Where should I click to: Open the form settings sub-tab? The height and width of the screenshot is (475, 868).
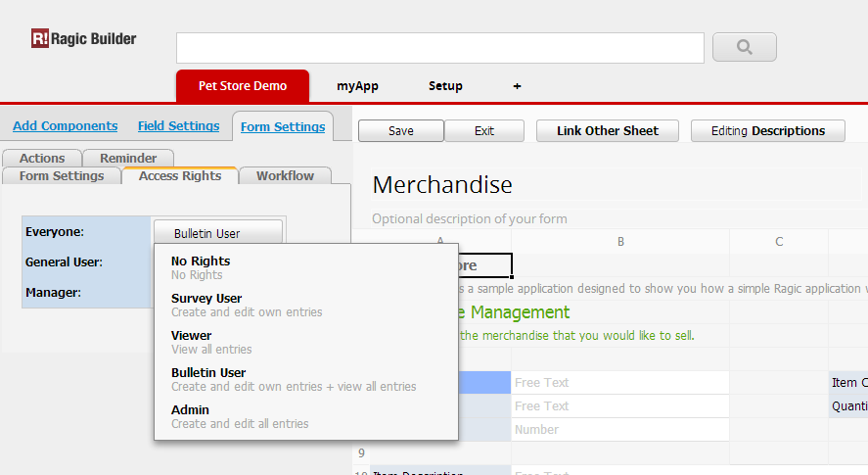pyautogui.click(x=62, y=176)
